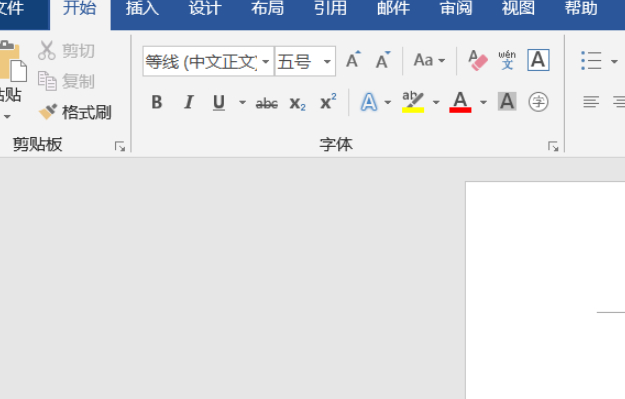Click the Cut (剪切) scissors button
This screenshot has width=625, height=399.
tap(66, 51)
